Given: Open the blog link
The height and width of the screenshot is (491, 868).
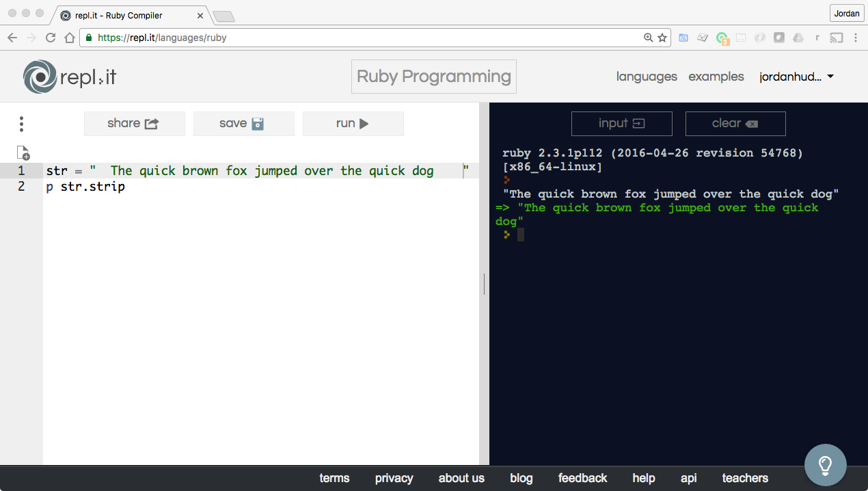Looking at the screenshot, I should pos(521,478).
